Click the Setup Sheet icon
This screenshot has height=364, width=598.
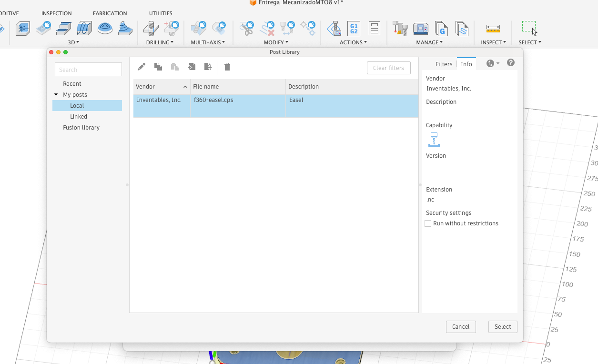375,29
